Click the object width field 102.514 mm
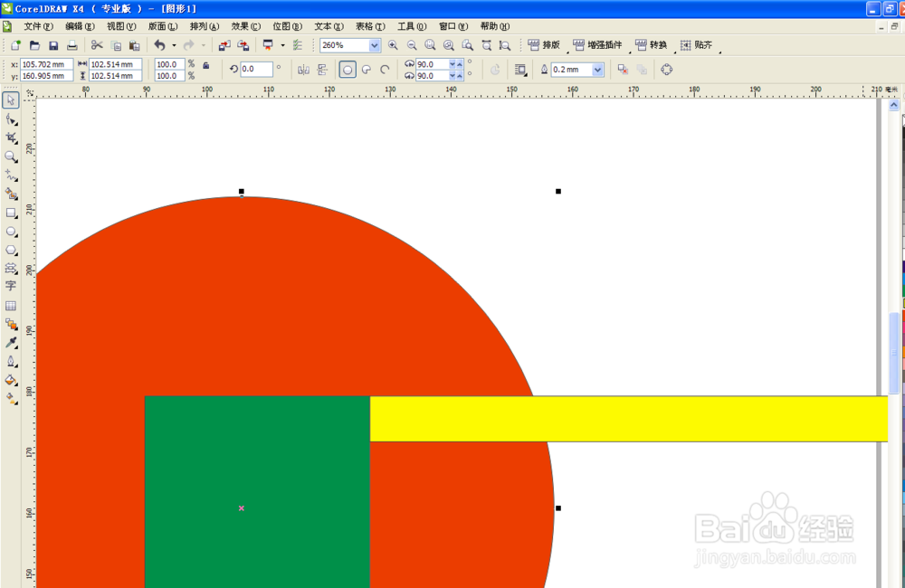 click(116, 64)
